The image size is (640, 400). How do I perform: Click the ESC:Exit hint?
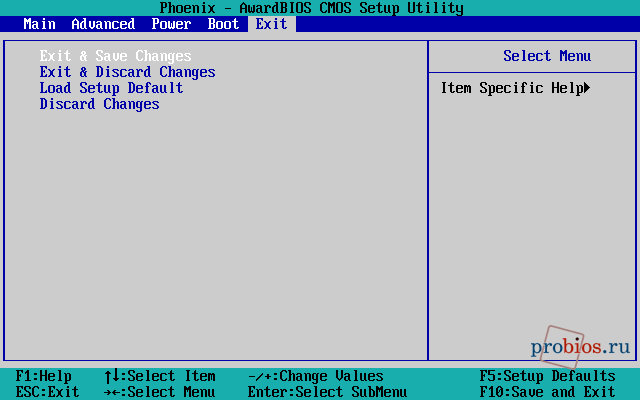click(x=47, y=392)
